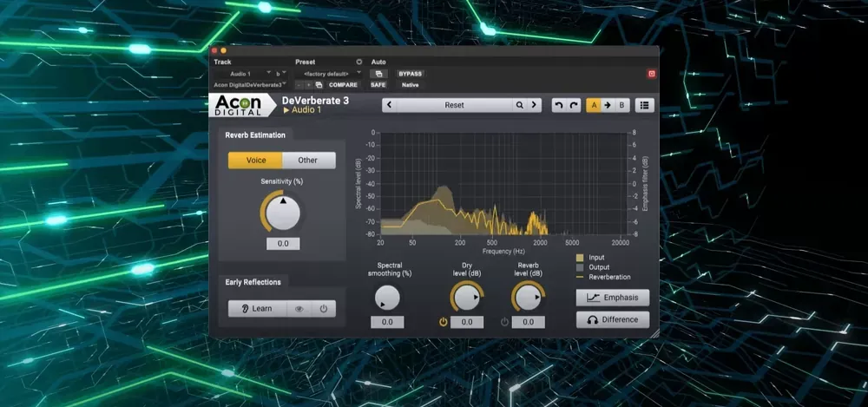Click the Track header label

click(222, 62)
